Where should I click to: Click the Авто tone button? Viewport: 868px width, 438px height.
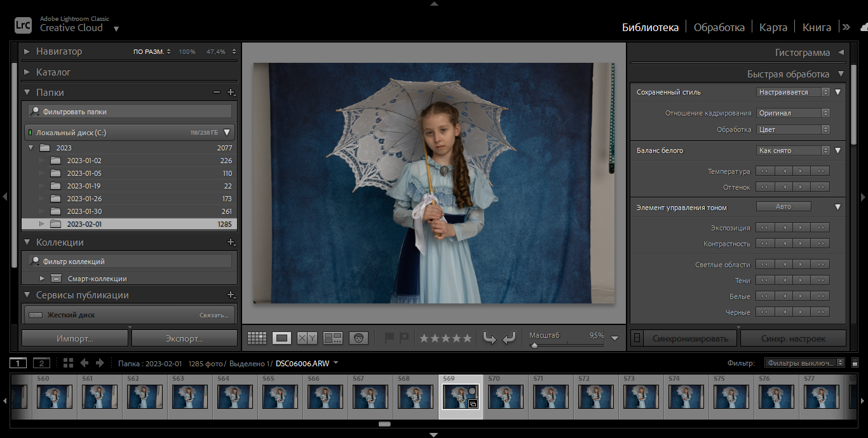783,207
